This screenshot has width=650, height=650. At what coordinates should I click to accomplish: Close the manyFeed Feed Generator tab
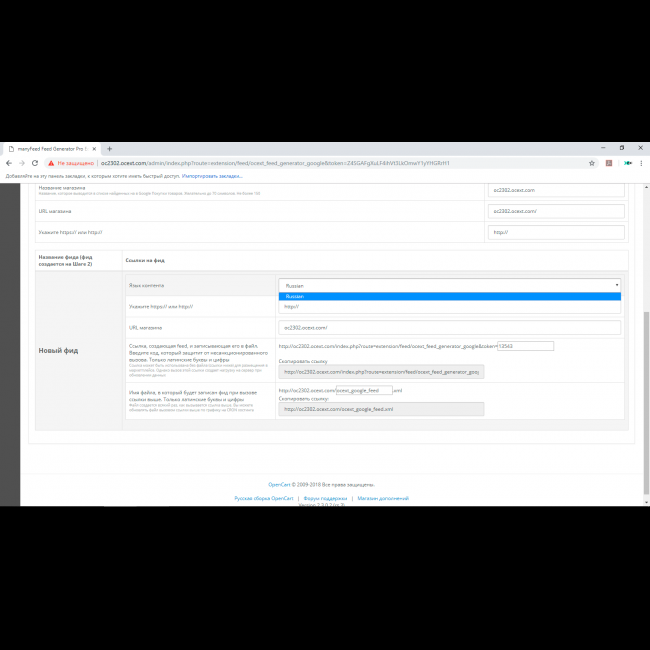tap(96, 148)
